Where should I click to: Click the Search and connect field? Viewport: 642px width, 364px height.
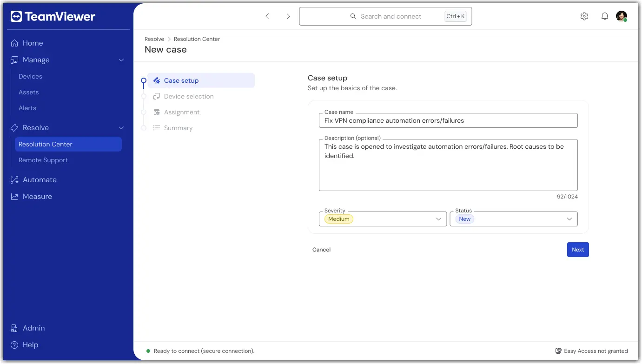(385, 16)
